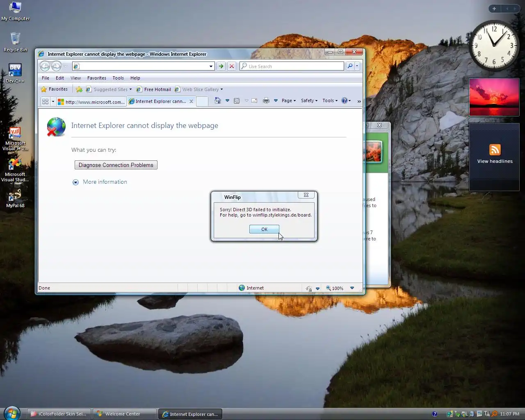Open the Print options dropdown arrow
Viewport: 525px width, 420px height.
(276, 100)
